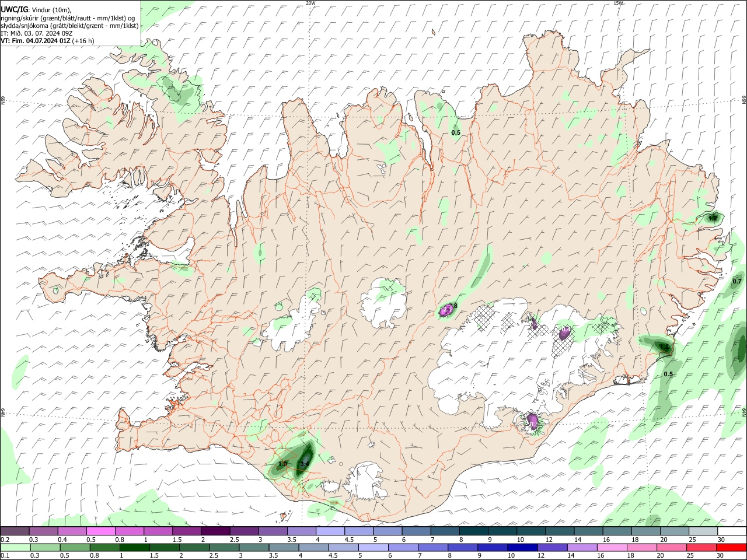Image resolution: width=747 pixels, height=560 pixels.
Task: Click the 0.1 label starting the lower legend scale
Action: pyautogui.click(x=5, y=555)
